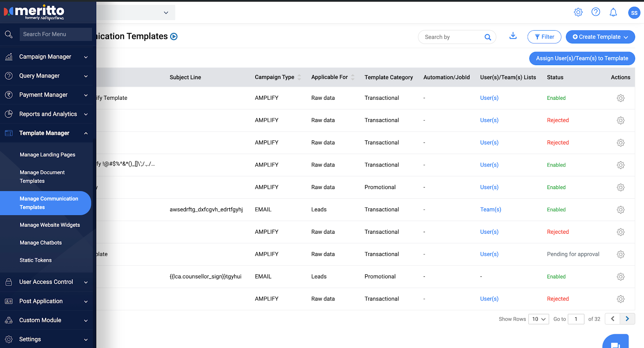
Task: Click the Go to page number field
Action: coord(576,319)
